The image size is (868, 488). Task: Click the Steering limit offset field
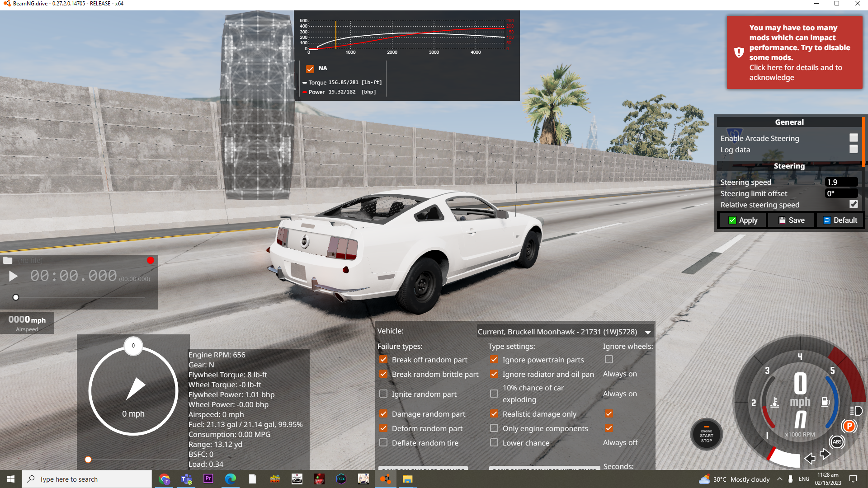[x=841, y=193]
